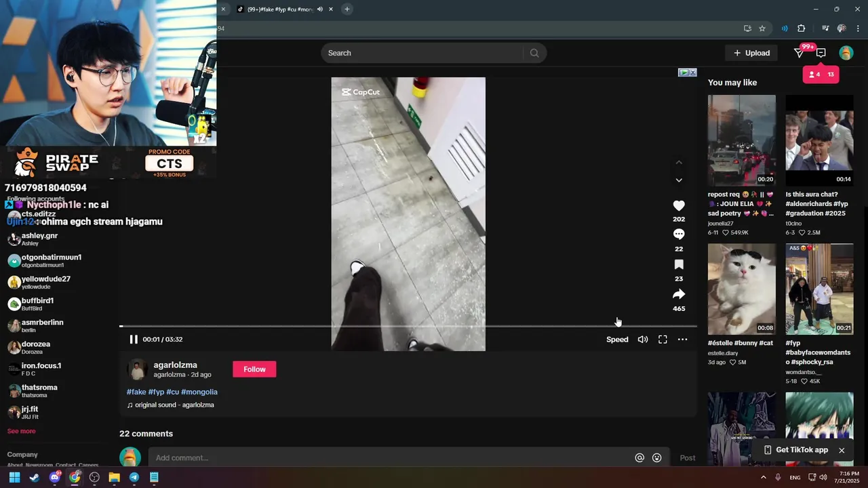Open the repost req sad poetry thumbnail

click(x=742, y=140)
